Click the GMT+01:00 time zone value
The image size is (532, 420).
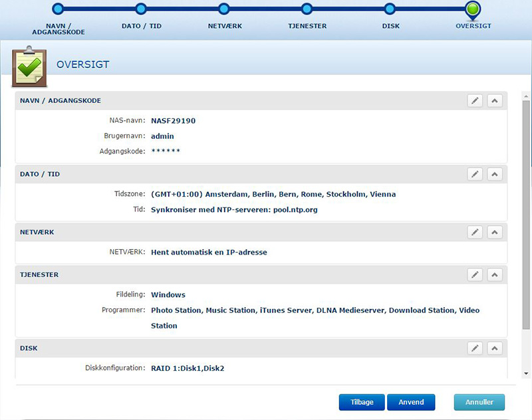click(273, 194)
